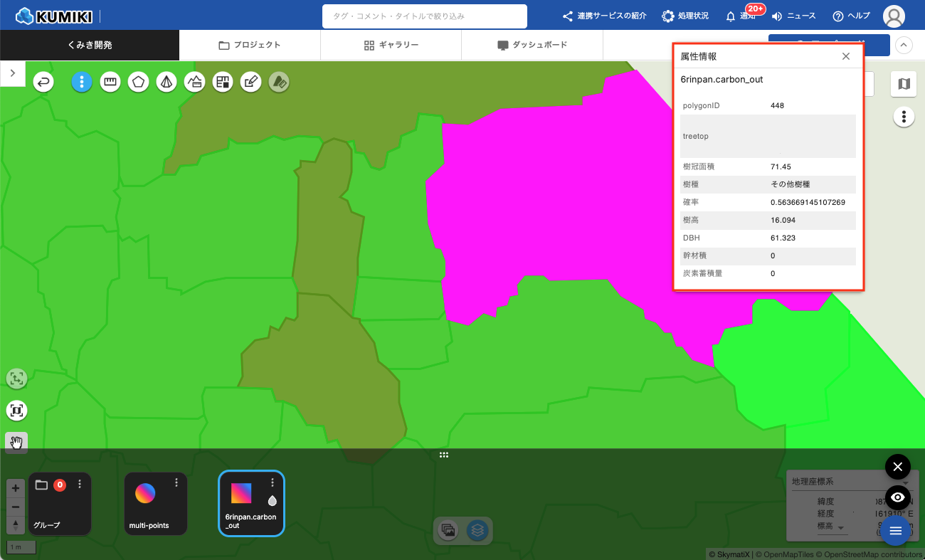Image resolution: width=925 pixels, height=560 pixels.
Task: Toggle layer visibility with the eye button
Action: [x=897, y=497]
